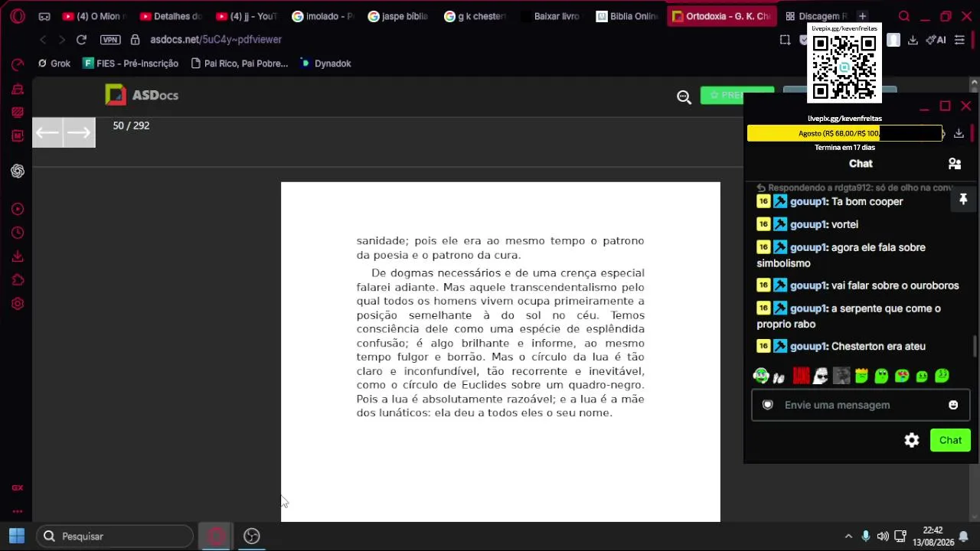This screenshot has width=980, height=551.
Task: Open the Easy Setup sliders menu
Action: tap(959, 40)
